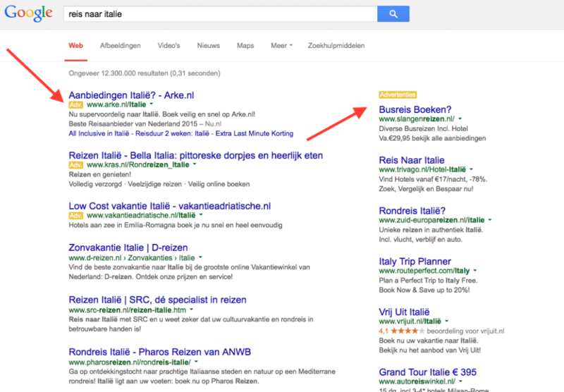Open 'Rondreis Italië - Pharos Reizen van ANWB'
Viewport: 564px width, 392px height.
pos(160,352)
